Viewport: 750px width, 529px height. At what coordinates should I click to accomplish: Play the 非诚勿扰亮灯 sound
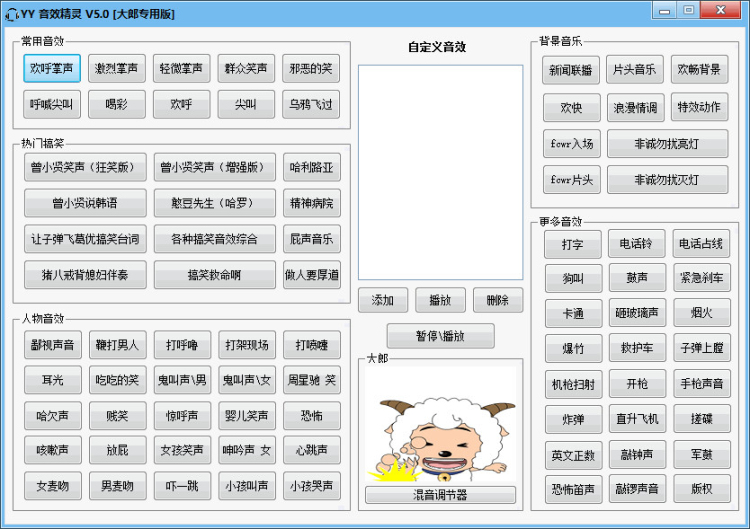[x=667, y=144]
